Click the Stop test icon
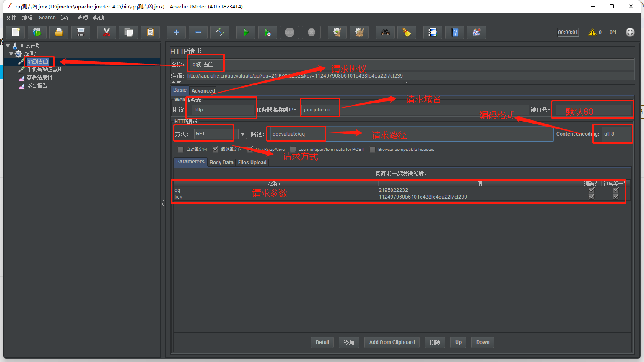The width and height of the screenshot is (644, 362). (289, 32)
